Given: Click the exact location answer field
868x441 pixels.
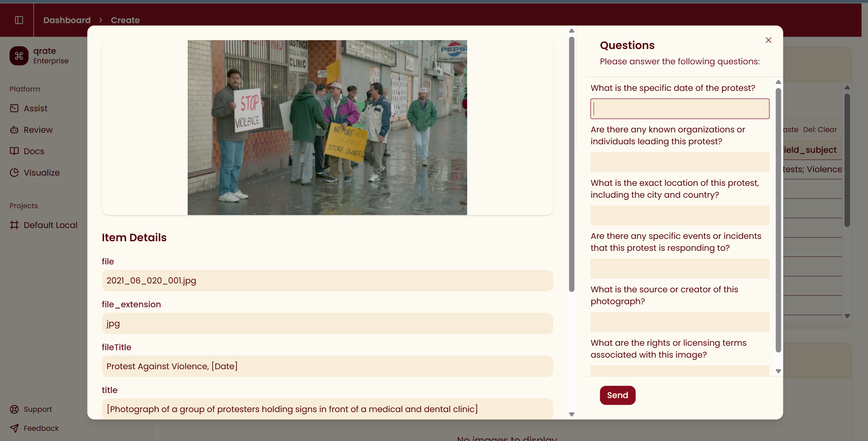Looking at the screenshot, I should point(680,215).
